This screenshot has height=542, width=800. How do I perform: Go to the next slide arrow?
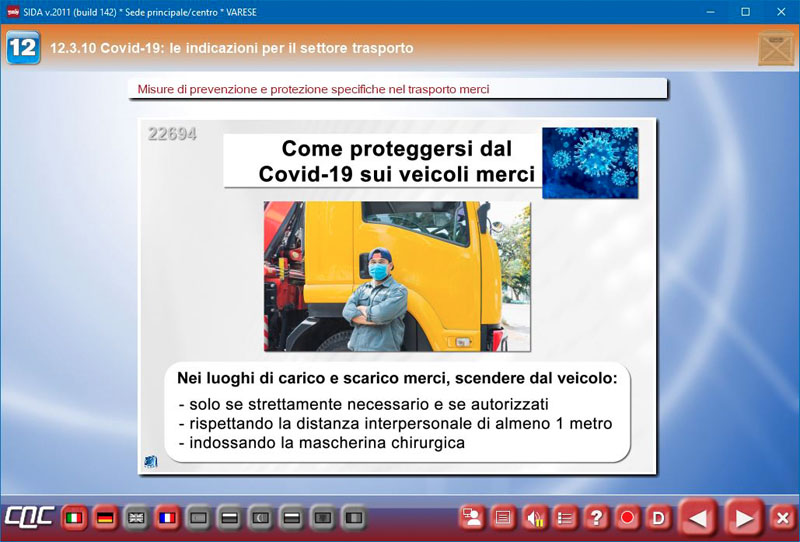pos(744,518)
